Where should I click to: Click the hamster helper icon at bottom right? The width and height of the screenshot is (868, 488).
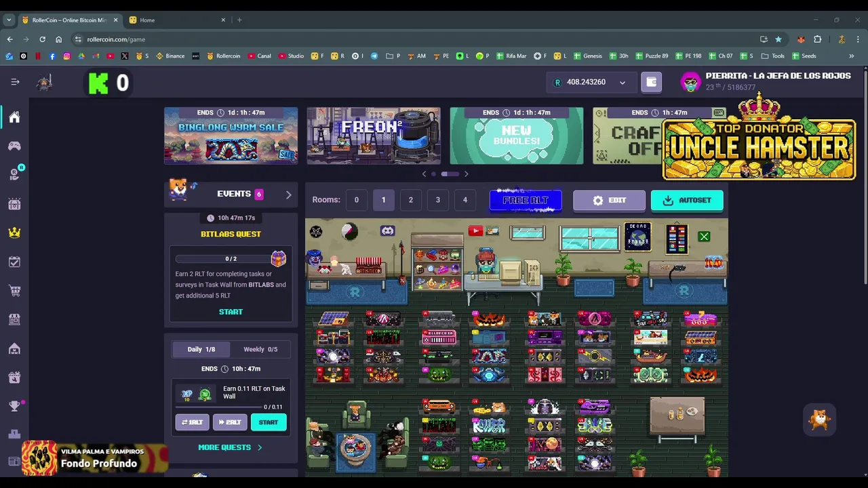click(819, 420)
